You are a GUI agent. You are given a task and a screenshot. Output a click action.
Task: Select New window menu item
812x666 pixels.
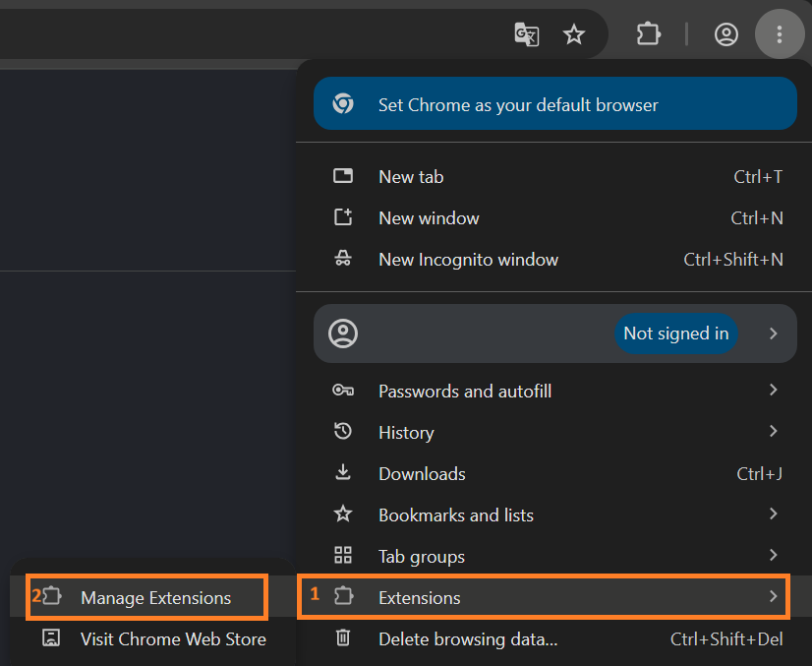(x=556, y=217)
